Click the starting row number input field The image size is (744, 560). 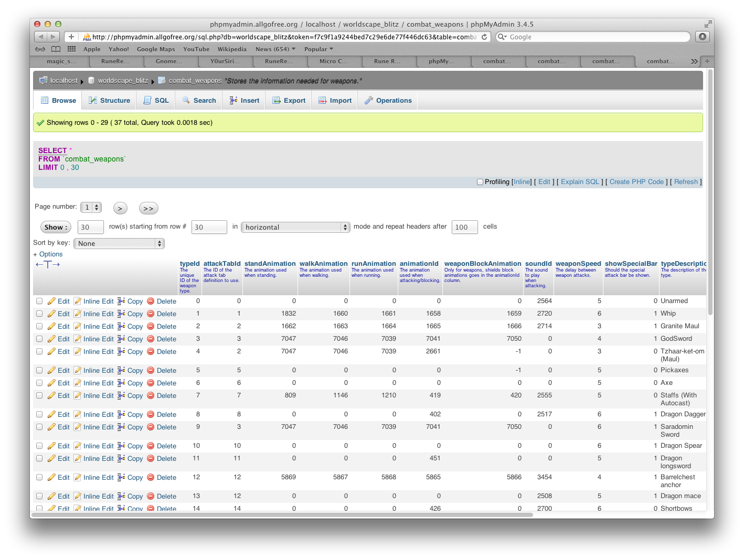[x=209, y=227]
